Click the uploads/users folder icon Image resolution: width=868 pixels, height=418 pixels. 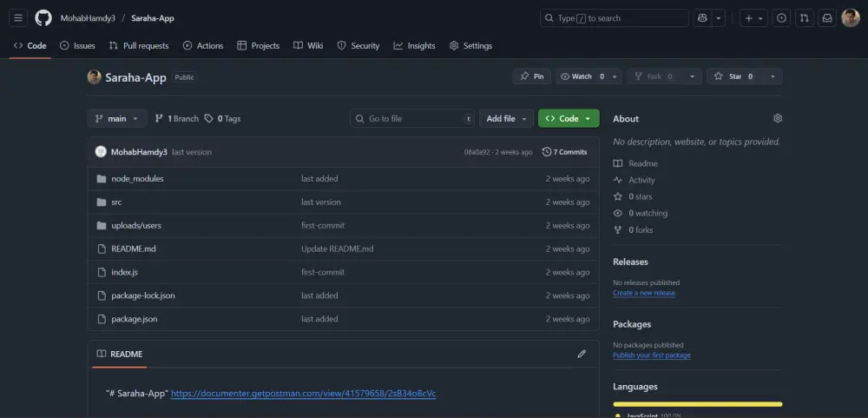(102, 225)
